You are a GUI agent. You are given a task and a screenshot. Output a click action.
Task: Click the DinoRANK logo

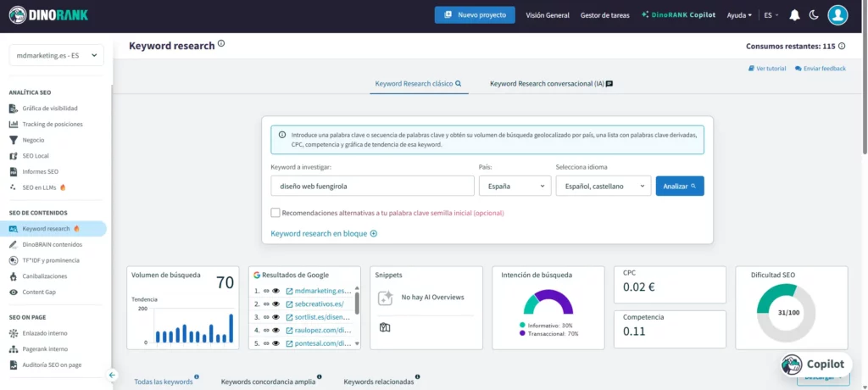click(x=50, y=15)
